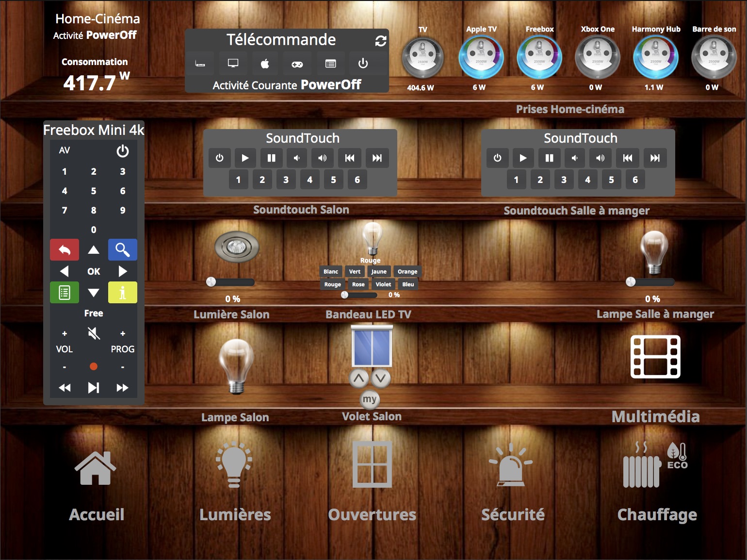Set the Lampe Salle à manger brightness slider
Viewport: 747px width, 560px height.
650,282
